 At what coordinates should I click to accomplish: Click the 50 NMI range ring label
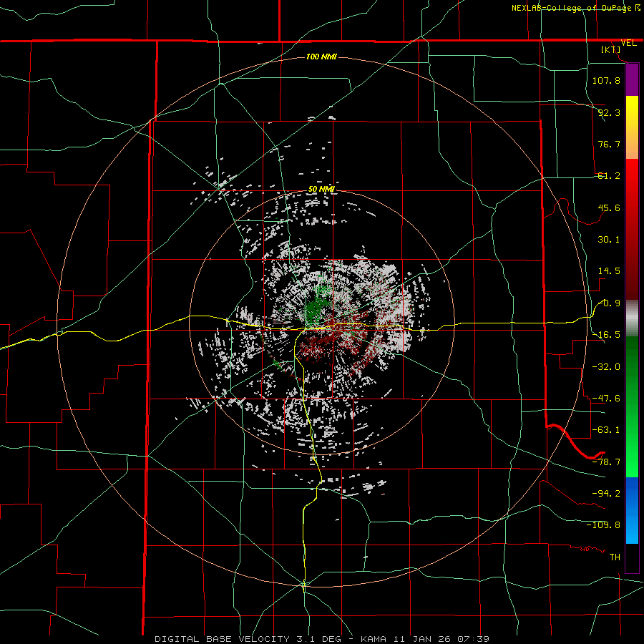coord(321,189)
